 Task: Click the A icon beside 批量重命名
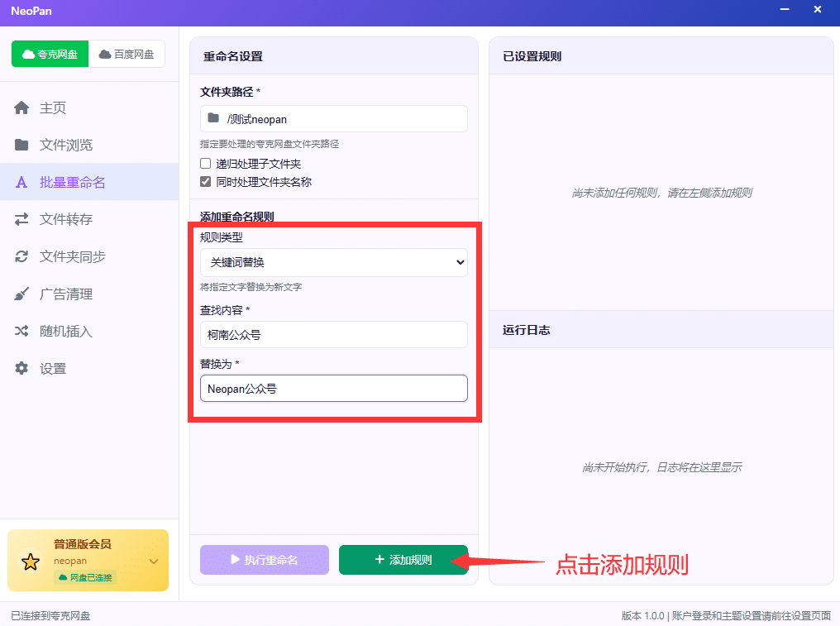(x=21, y=182)
